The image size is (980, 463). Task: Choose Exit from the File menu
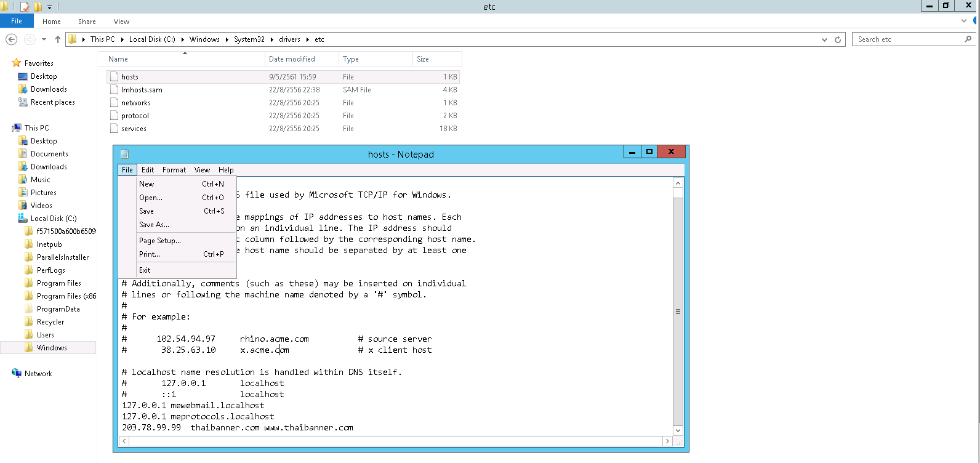click(x=186, y=270)
